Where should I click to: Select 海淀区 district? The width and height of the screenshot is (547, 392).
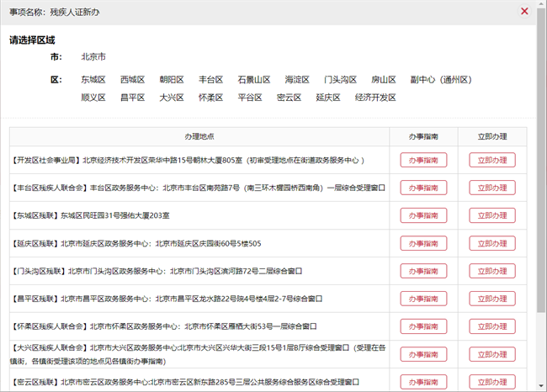click(298, 80)
